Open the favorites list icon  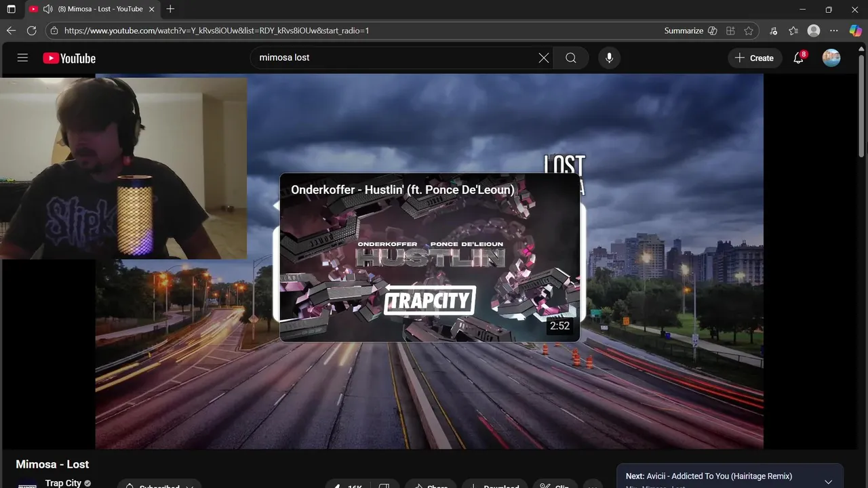point(793,30)
